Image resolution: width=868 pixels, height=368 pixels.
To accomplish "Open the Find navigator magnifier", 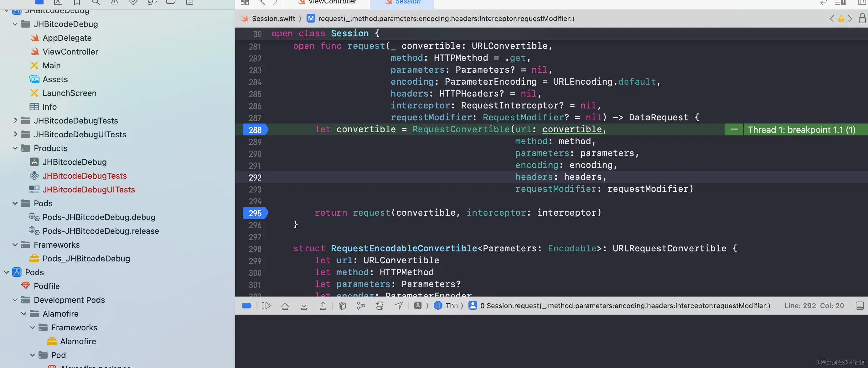I will pos(96,2).
